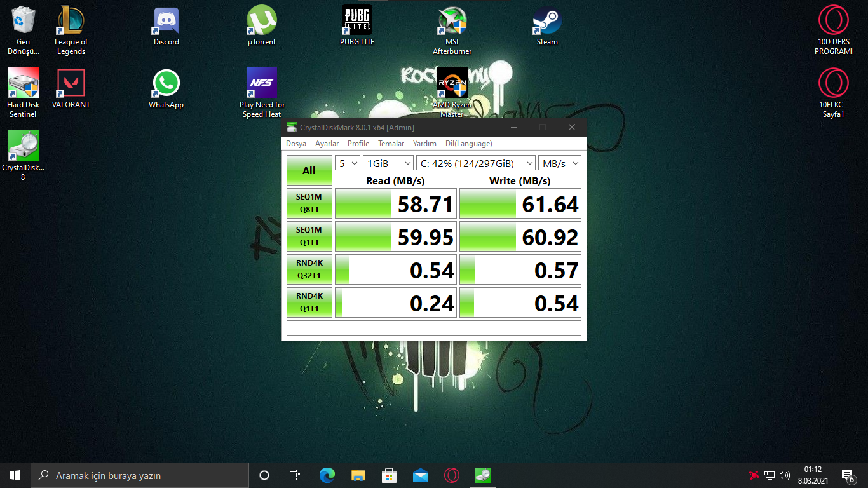Open network status tray icon
This screenshot has width=868, height=488.
tap(770, 475)
